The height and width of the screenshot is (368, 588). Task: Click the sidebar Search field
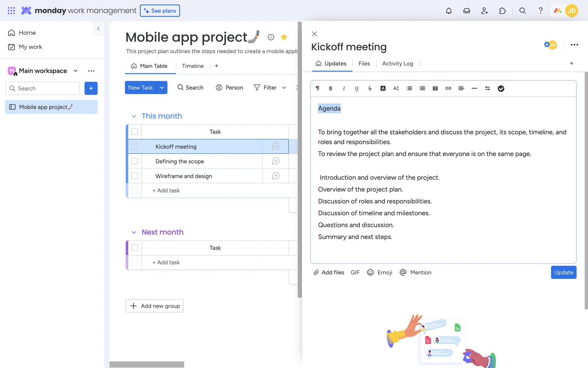click(x=43, y=88)
